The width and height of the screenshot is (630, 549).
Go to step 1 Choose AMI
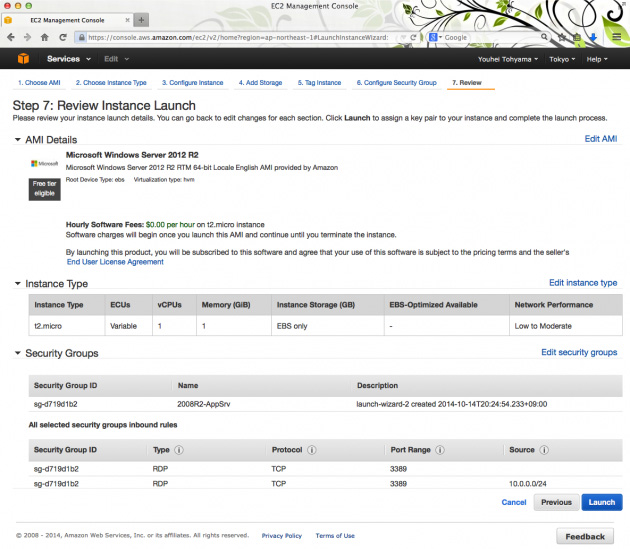39,83
